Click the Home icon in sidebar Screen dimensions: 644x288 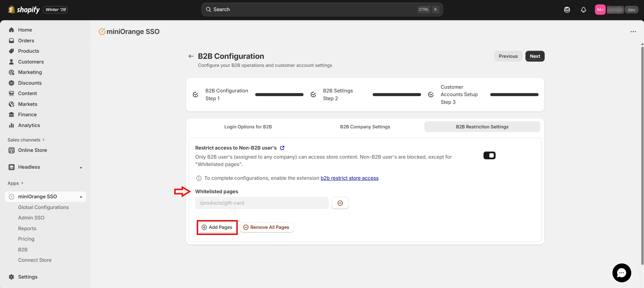pyautogui.click(x=11, y=30)
